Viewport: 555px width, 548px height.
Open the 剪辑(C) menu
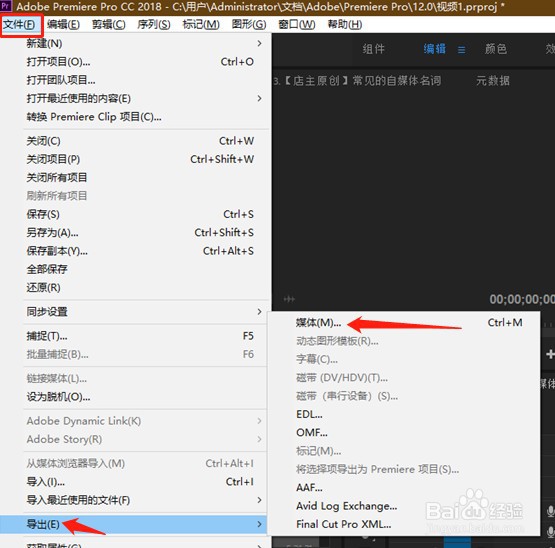coord(109,25)
